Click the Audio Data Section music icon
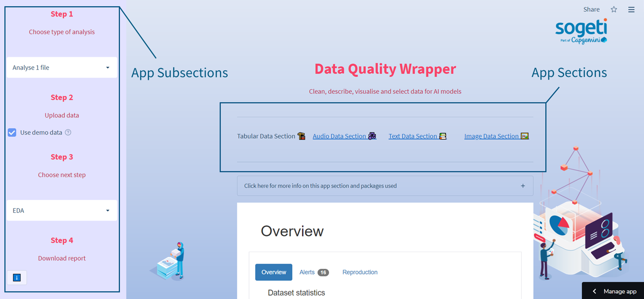 372,136
